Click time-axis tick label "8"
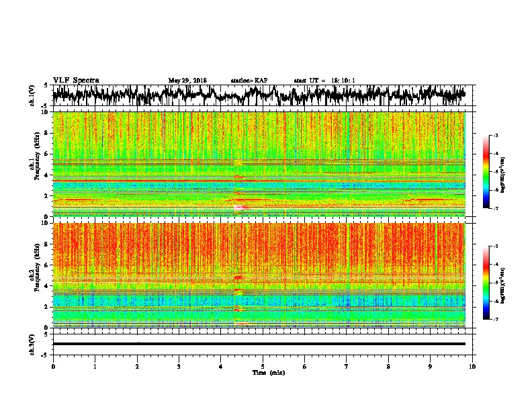The image size is (532, 411). 388,367
